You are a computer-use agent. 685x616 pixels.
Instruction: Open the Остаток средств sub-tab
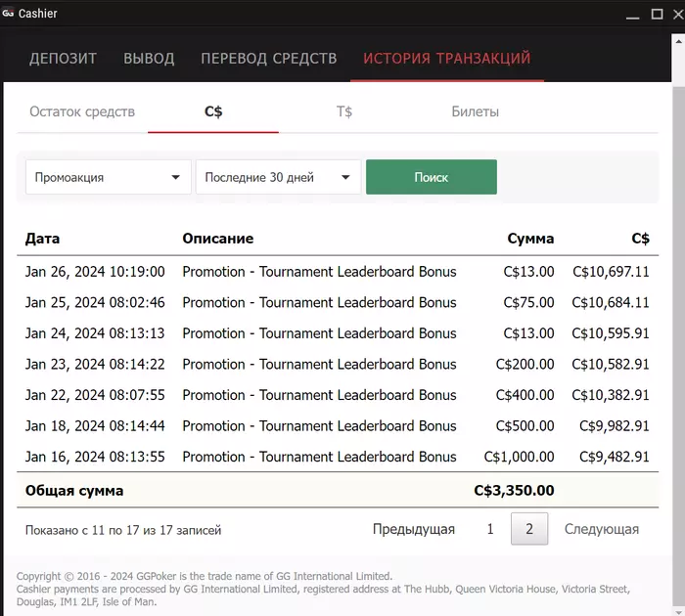tap(82, 111)
